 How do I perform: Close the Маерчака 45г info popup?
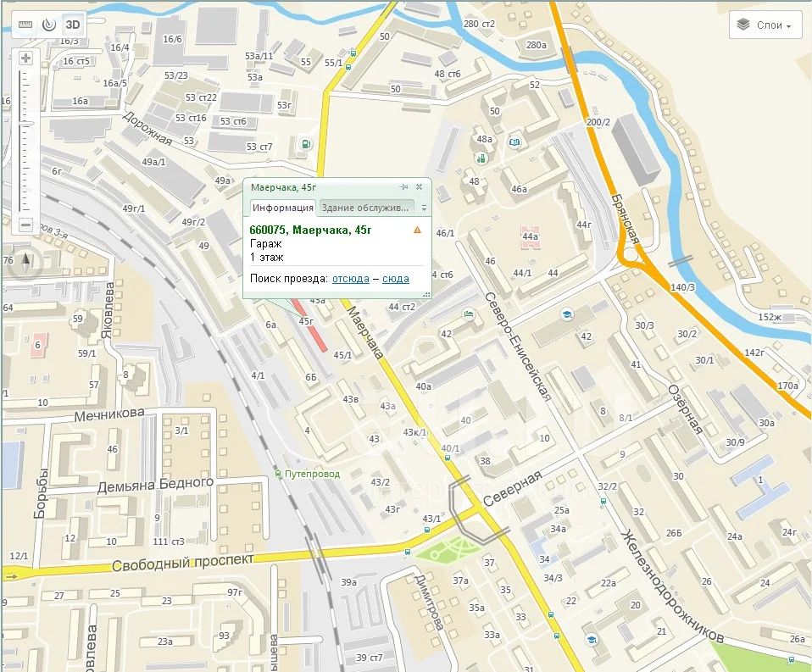point(419,187)
